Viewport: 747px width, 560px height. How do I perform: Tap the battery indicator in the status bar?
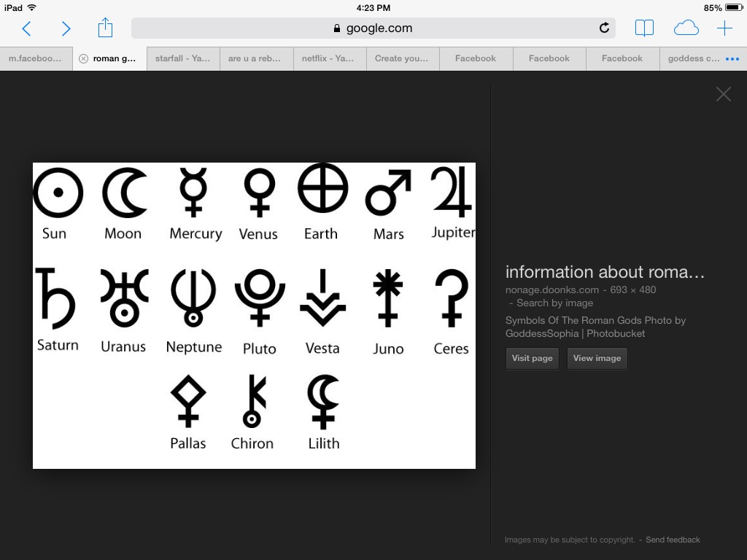click(734, 7)
